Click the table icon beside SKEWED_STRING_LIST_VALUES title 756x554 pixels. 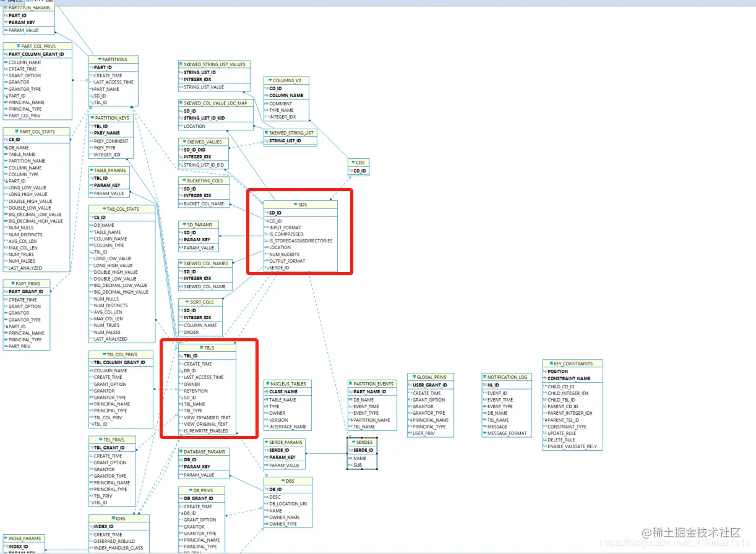(182, 64)
